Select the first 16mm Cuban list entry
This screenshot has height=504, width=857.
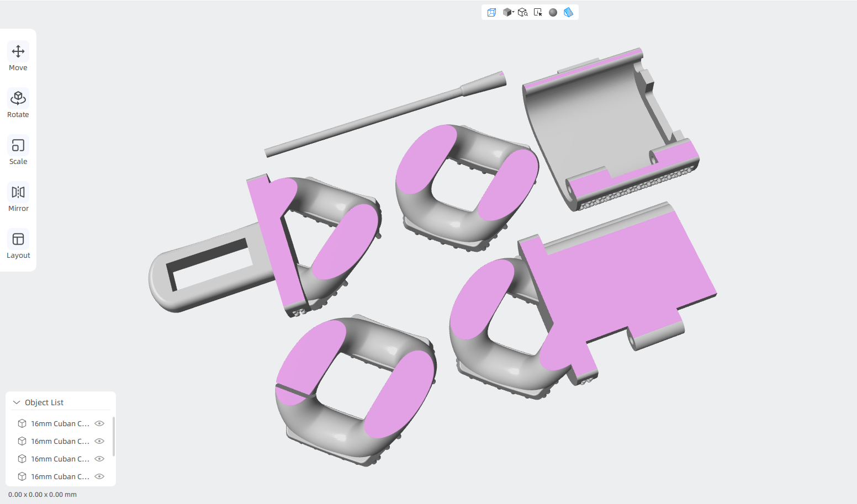[60, 423]
